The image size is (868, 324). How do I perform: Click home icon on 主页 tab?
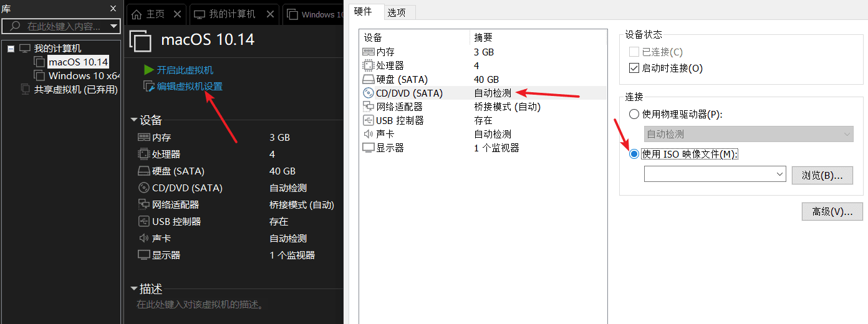137,14
